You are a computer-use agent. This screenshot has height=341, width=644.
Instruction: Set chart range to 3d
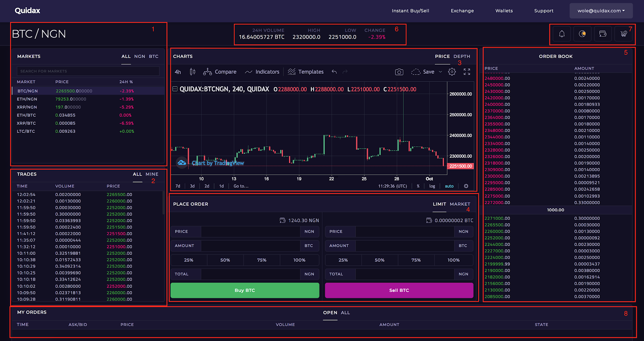point(192,186)
